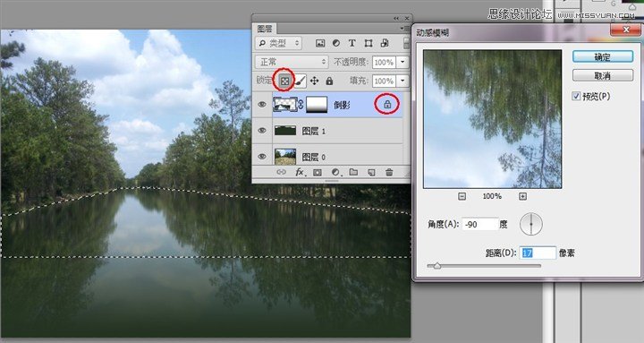
Task: Toggle the layer filtering switch
Action: click(406, 43)
